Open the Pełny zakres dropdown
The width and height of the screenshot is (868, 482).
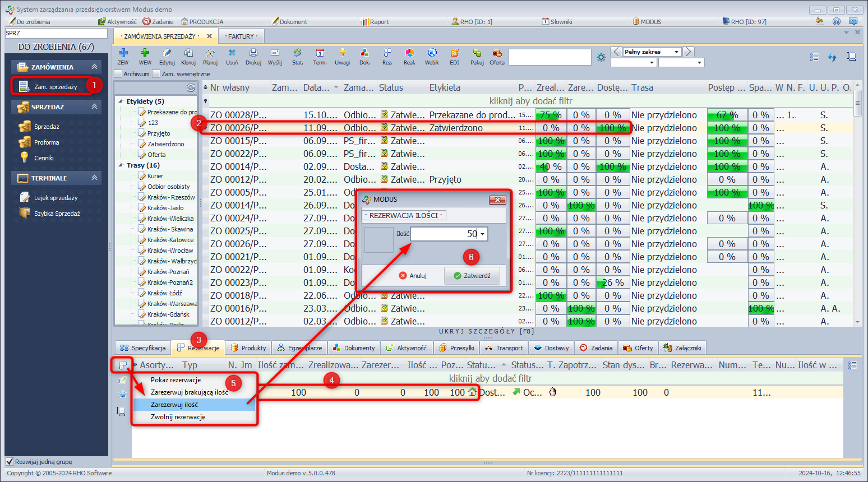point(676,52)
